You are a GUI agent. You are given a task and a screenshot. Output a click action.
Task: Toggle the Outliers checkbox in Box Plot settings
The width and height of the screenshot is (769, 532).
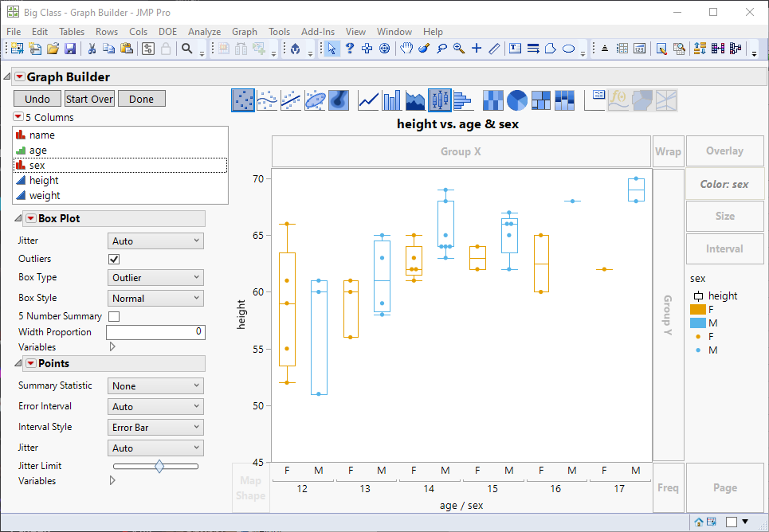click(x=113, y=259)
